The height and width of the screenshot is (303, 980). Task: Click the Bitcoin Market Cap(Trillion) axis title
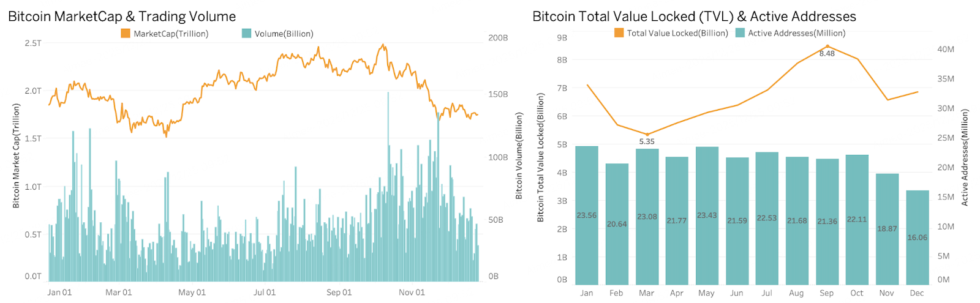pos(17,155)
